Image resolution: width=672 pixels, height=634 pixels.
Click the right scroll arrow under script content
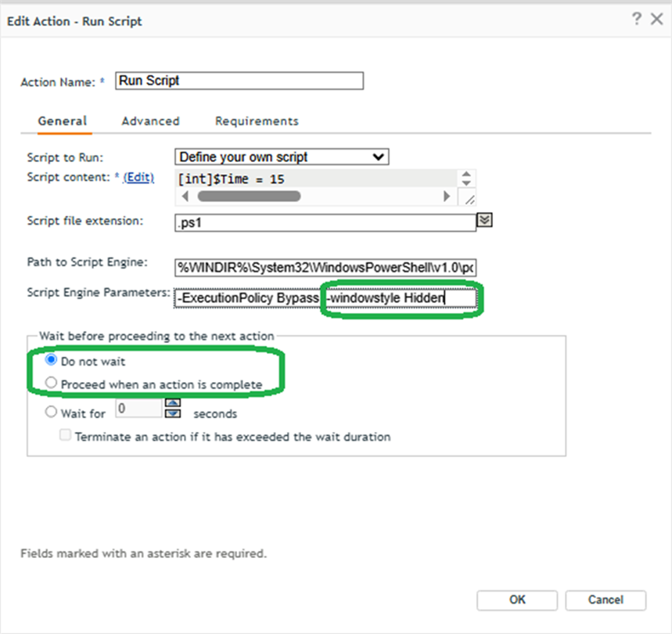(x=447, y=195)
